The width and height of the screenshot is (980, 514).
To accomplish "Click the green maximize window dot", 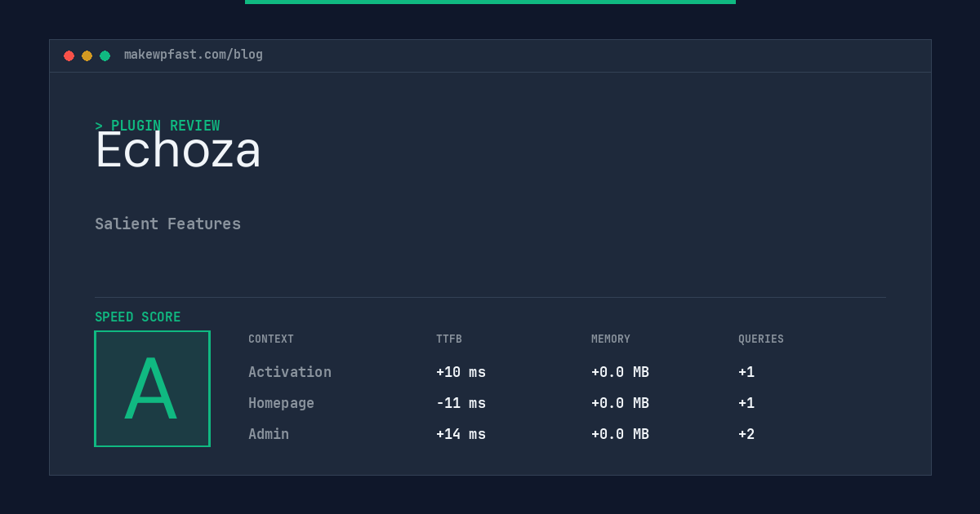I will tap(105, 55).
